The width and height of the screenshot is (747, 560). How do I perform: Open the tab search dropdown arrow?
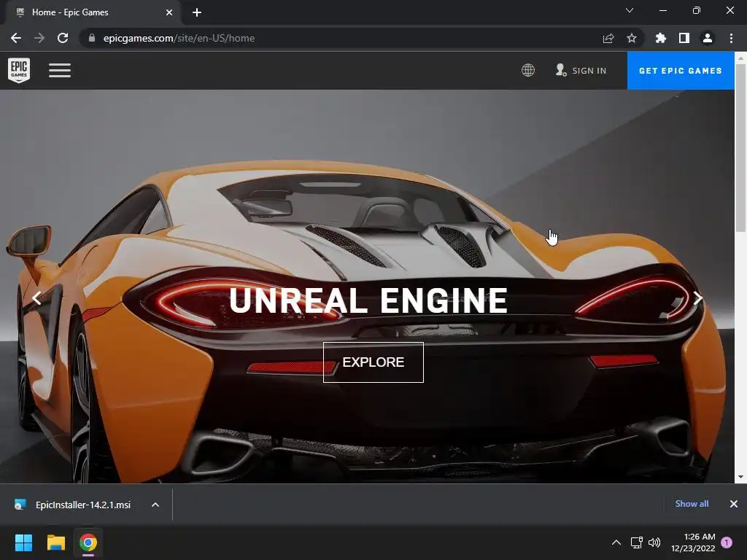630,10
